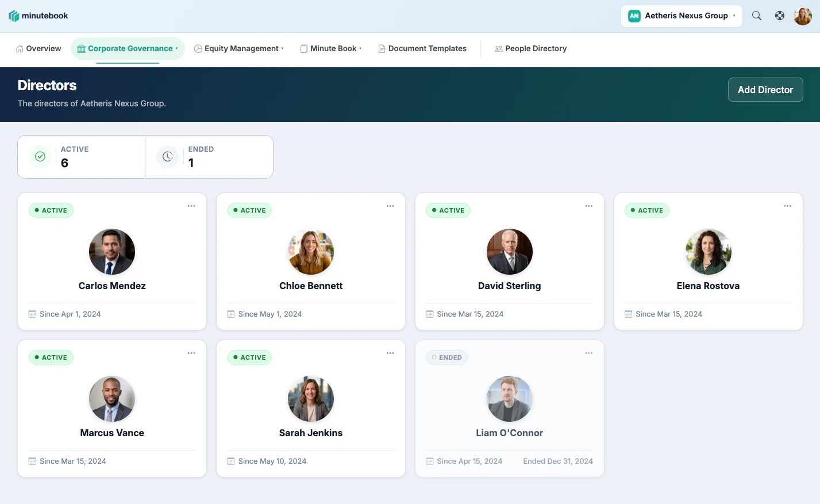Screen dimensions: 820x504
Task: Click calendar icon on Sarah Jenkins card
Action: 231,461
